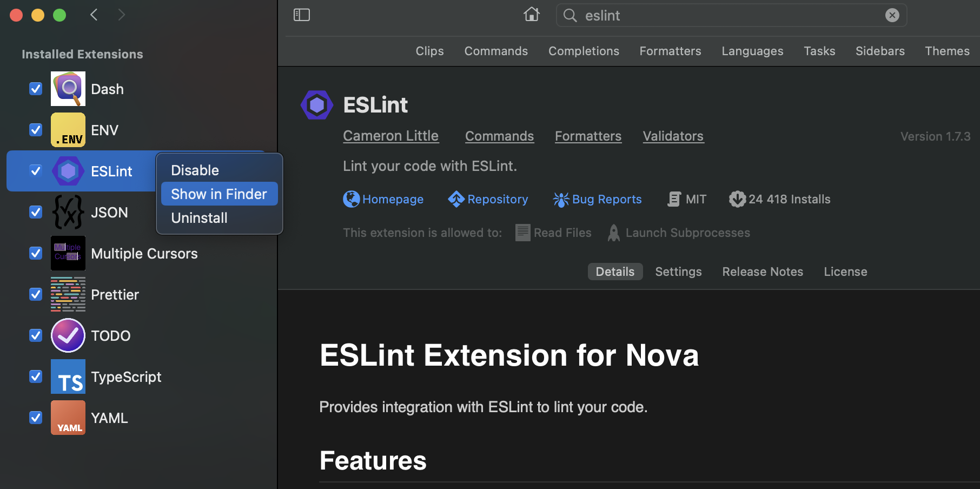The image size is (980, 489).
Task: Clear the eslint search field
Action: (x=891, y=15)
